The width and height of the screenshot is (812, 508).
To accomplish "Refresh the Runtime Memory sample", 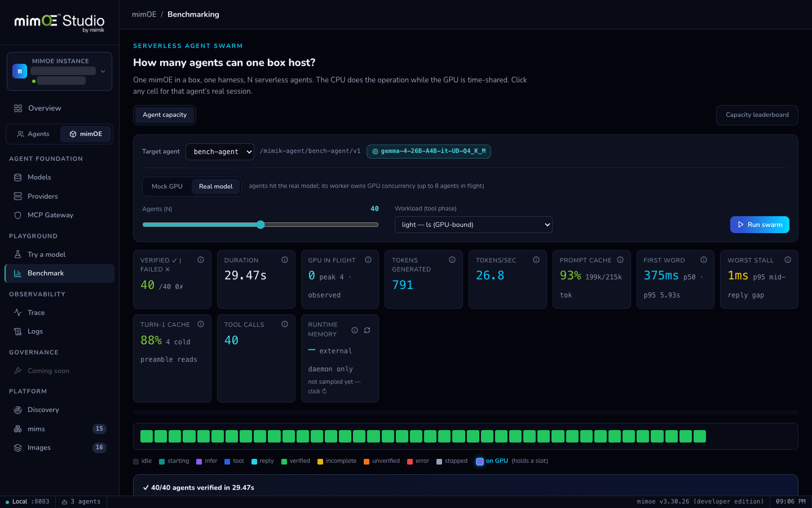I will click(367, 330).
